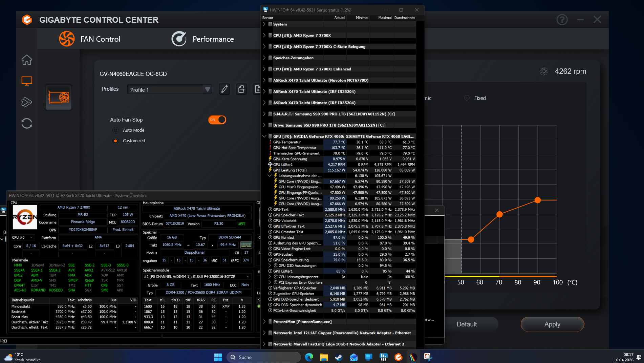Click the Apply button

[552, 324]
